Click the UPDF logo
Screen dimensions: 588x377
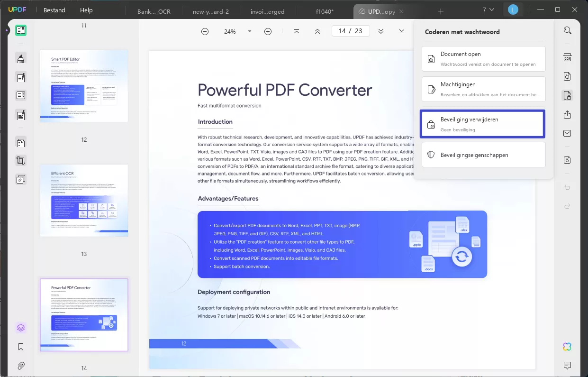[x=17, y=9]
